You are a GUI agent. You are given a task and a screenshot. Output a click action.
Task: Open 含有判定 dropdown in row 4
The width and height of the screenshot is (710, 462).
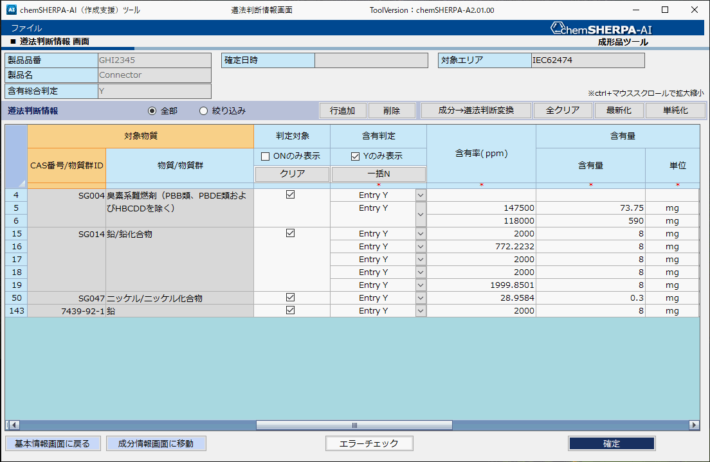pyautogui.click(x=419, y=195)
